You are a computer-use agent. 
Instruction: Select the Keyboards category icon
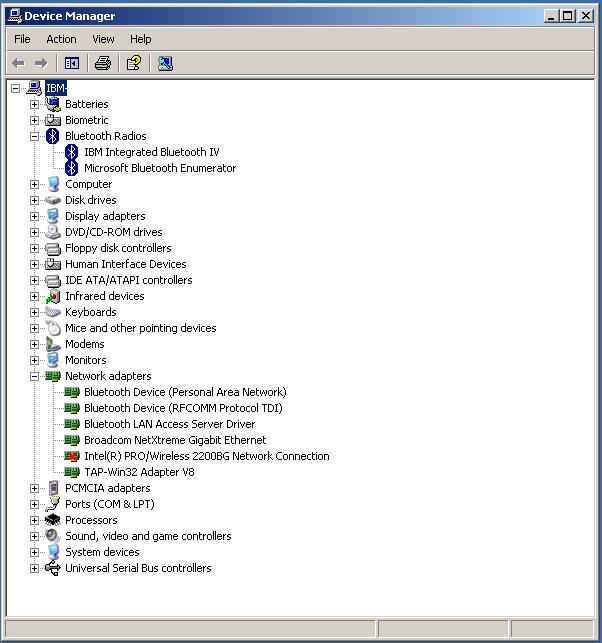(x=53, y=312)
